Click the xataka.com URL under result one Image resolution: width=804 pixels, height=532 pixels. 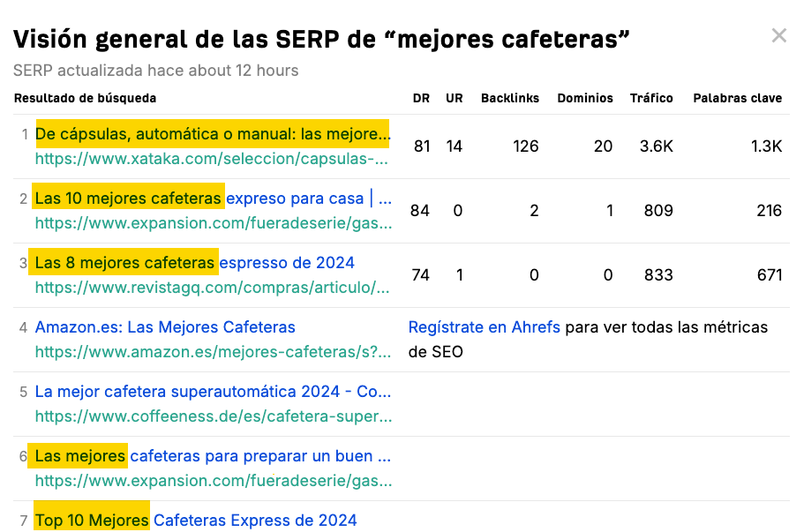[212, 159]
